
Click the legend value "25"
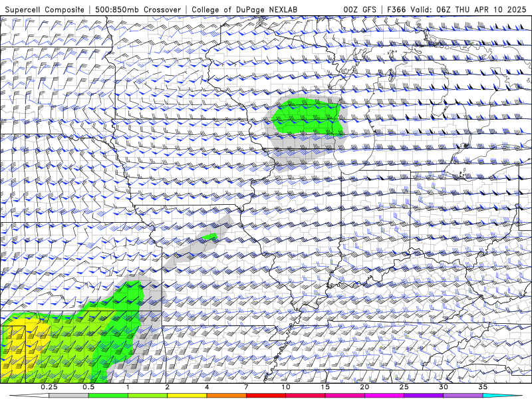click(404, 387)
